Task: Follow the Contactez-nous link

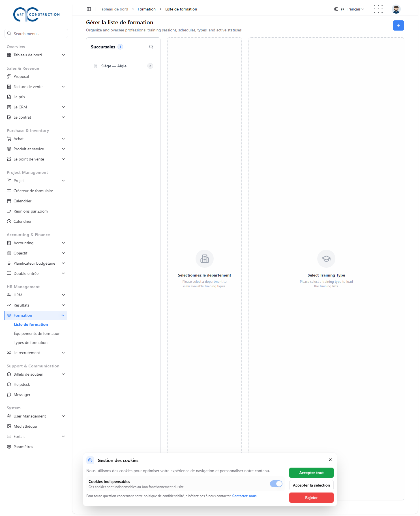Action: [x=244, y=496]
